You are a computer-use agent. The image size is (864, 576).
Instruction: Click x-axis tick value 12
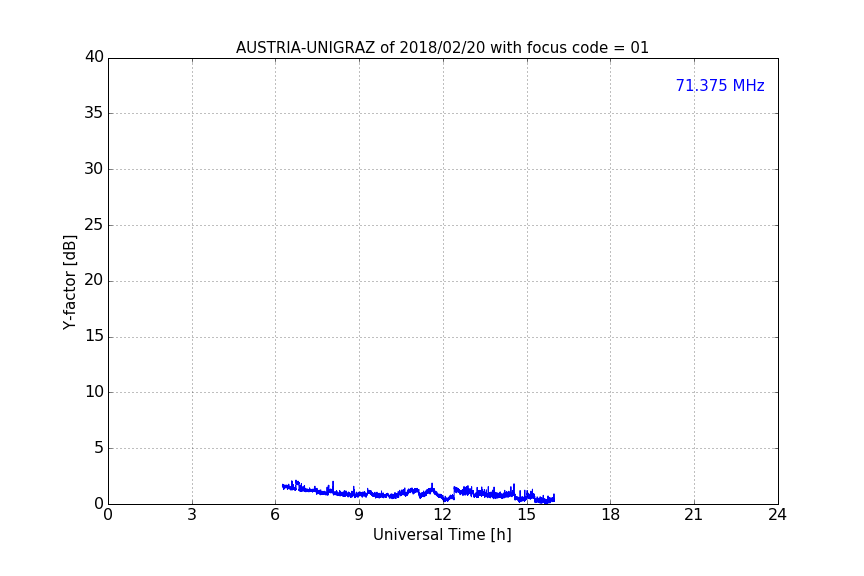[x=443, y=515]
